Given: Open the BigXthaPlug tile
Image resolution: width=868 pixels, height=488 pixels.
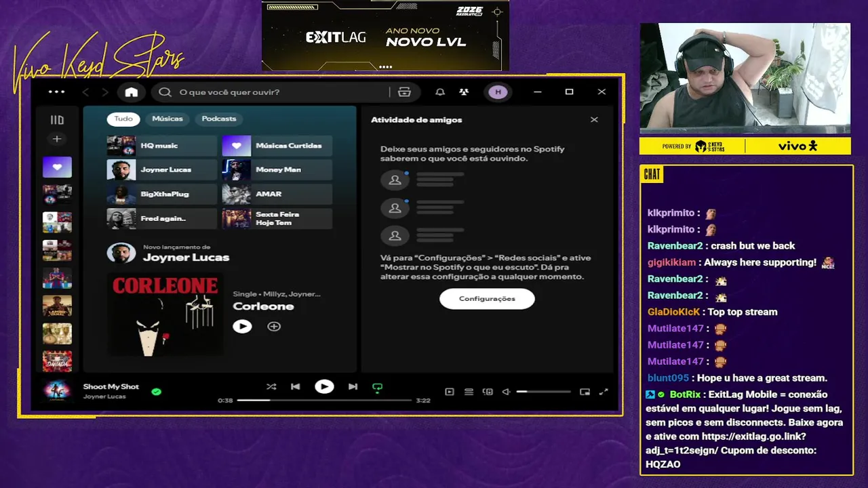Looking at the screenshot, I should tap(161, 194).
